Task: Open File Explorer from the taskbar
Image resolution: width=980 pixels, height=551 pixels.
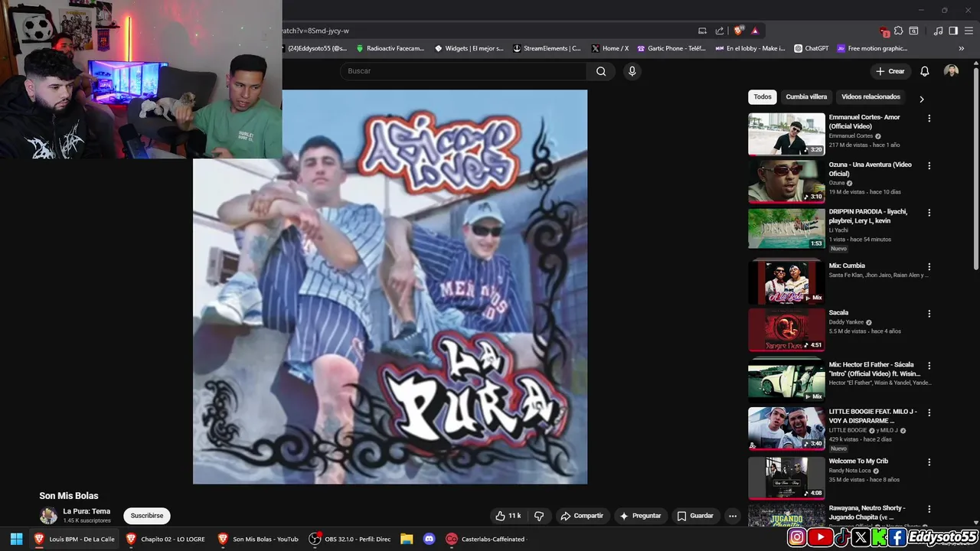Action: pos(407,539)
